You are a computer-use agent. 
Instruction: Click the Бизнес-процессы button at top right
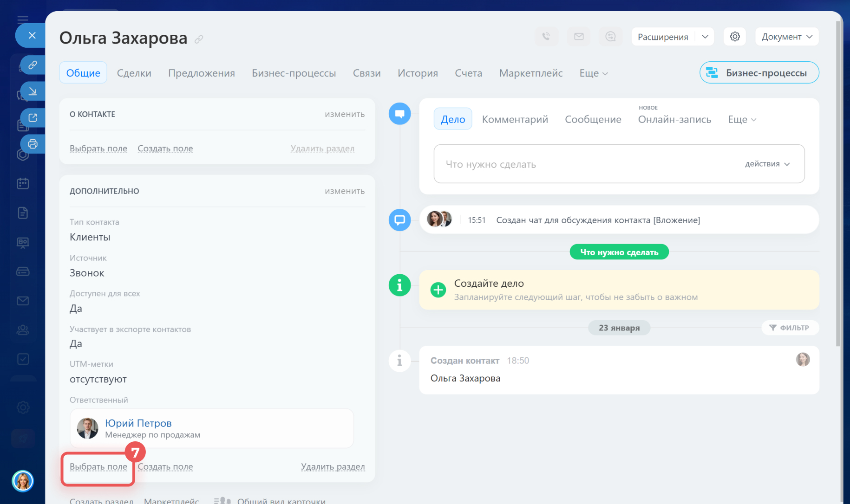759,73
